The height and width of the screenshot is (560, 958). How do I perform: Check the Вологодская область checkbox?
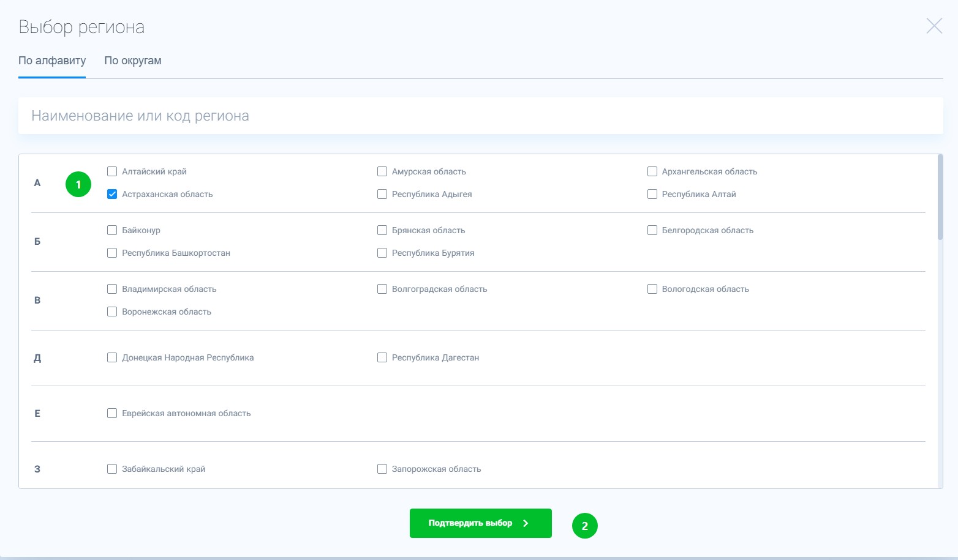[652, 289]
